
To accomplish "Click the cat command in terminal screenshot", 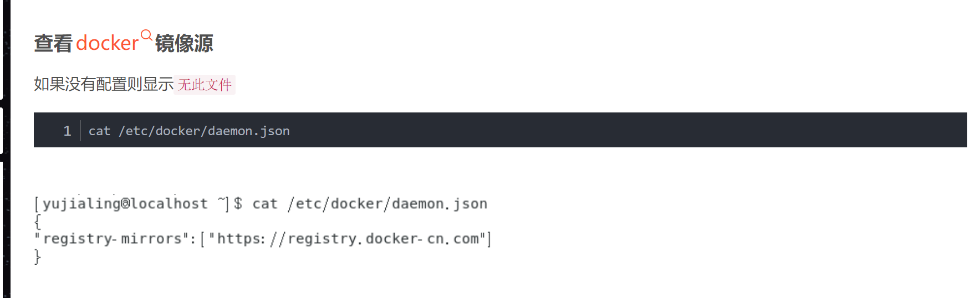I will [x=264, y=204].
